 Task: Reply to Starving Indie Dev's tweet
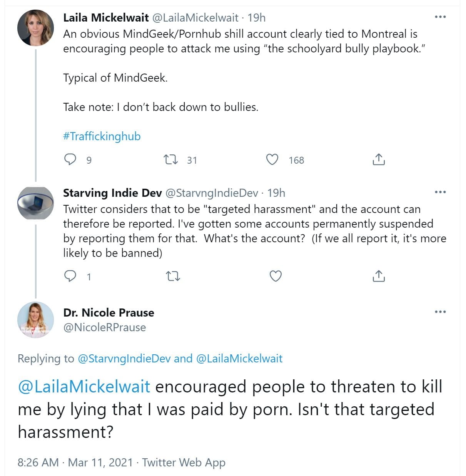tap(70, 276)
